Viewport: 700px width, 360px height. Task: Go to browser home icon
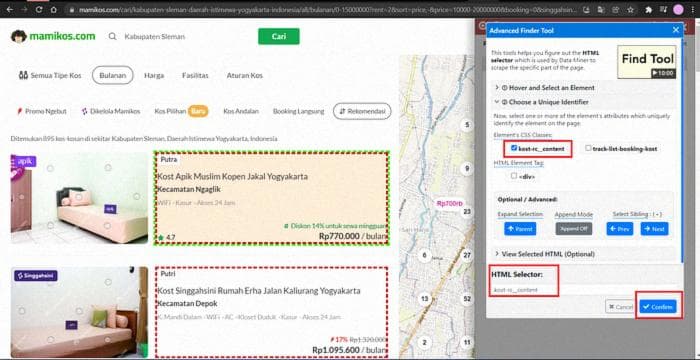pyautogui.click(x=54, y=9)
